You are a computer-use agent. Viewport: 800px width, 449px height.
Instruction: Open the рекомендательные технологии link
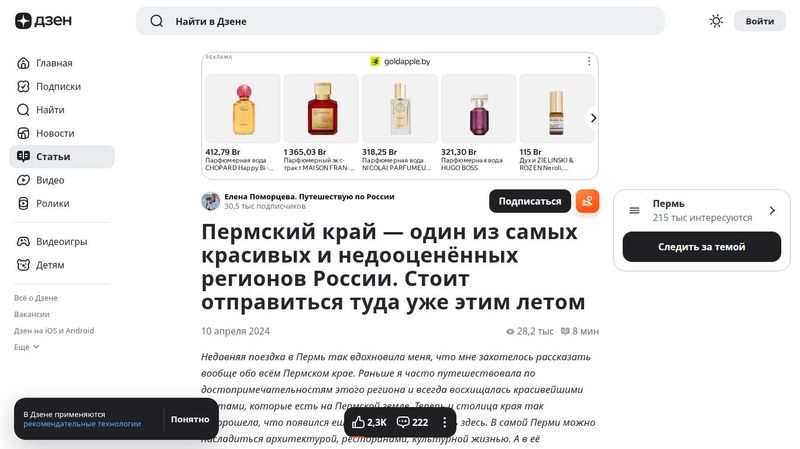[x=82, y=424]
